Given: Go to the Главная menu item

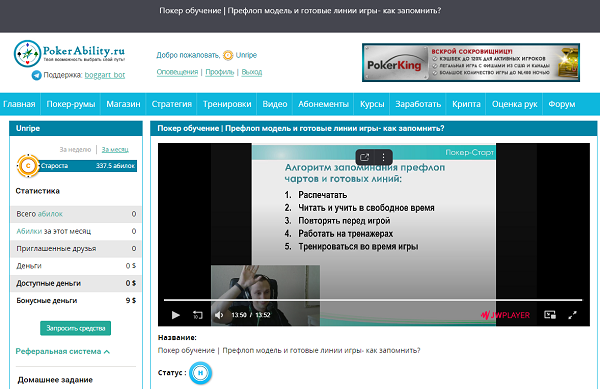Looking at the screenshot, I should 19,104.
